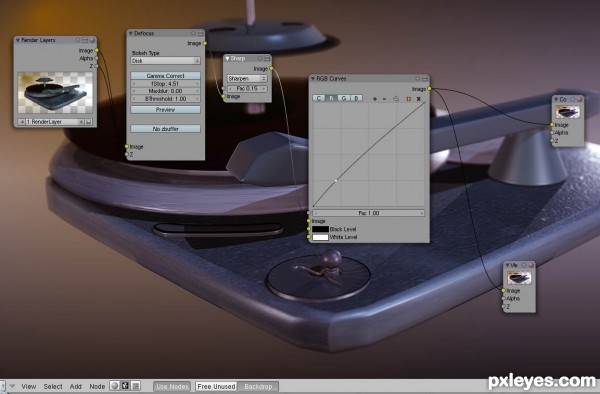The width and height of the screenshot is (600, 394).
Task: Click the Viewer node preview thumbnail
Action: [x=519, y=278]
